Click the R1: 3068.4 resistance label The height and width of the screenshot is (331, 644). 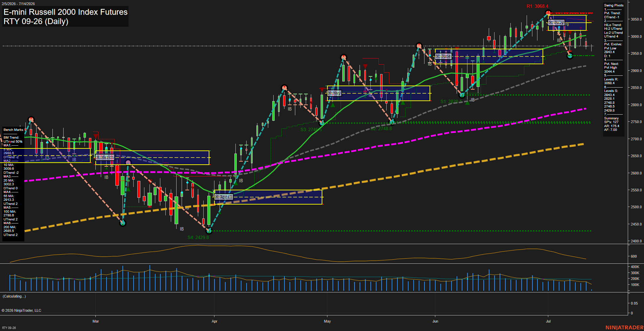[x=537, y=6]
